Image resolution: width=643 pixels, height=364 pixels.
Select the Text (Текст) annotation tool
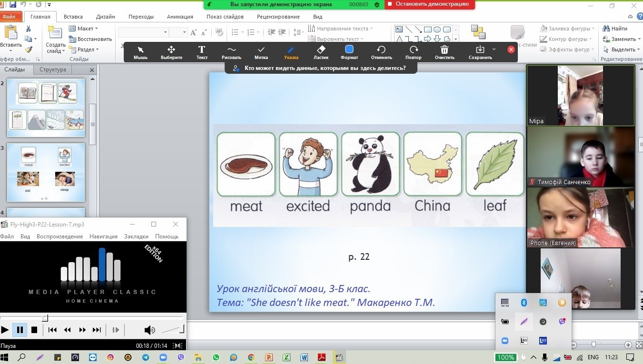[x=202, y=52]
